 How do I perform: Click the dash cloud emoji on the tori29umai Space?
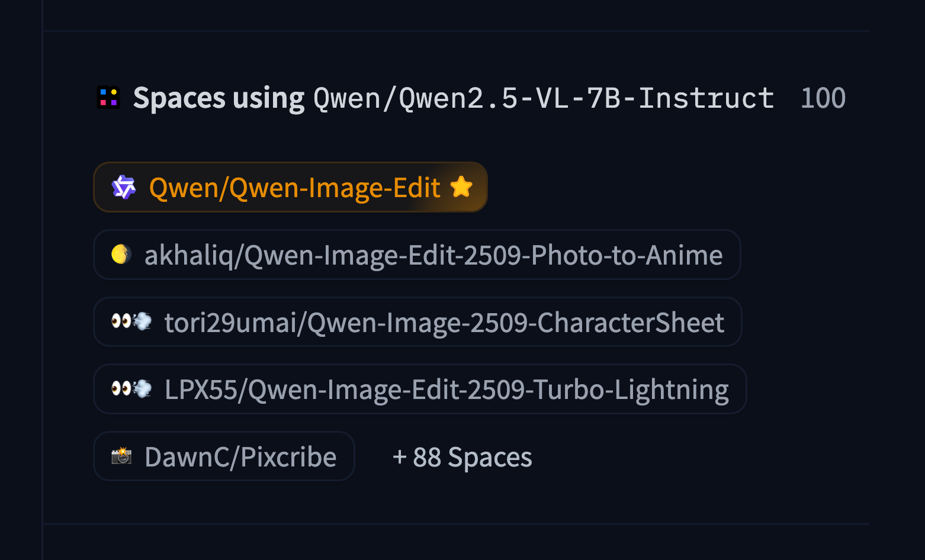(142, 321)
